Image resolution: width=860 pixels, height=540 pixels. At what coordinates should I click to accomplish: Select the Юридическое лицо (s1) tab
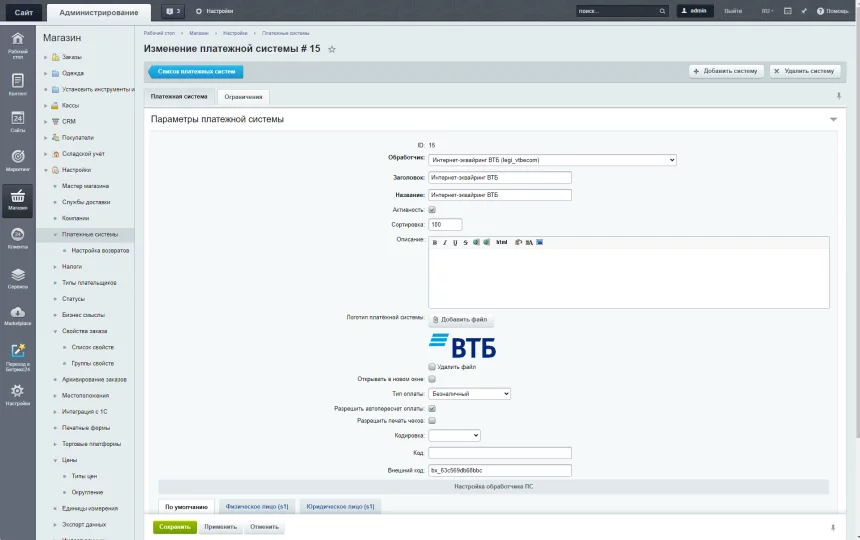pos(340,507)
